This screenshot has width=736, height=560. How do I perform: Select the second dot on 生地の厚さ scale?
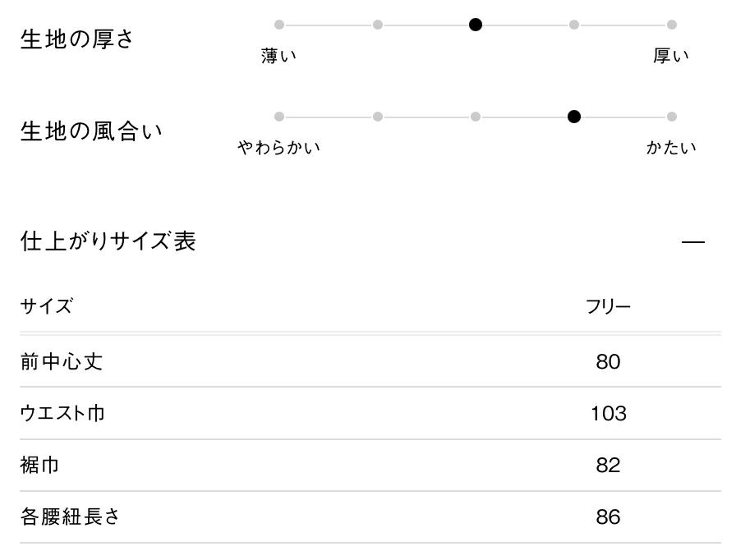pyautogui.click(x=378, y=25)
